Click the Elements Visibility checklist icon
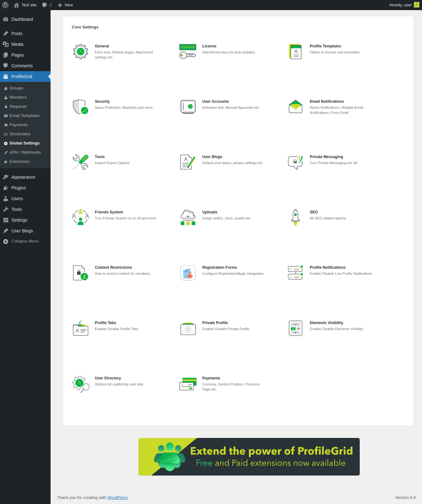This screenshot has width=422, height=504. click(296, 328)
